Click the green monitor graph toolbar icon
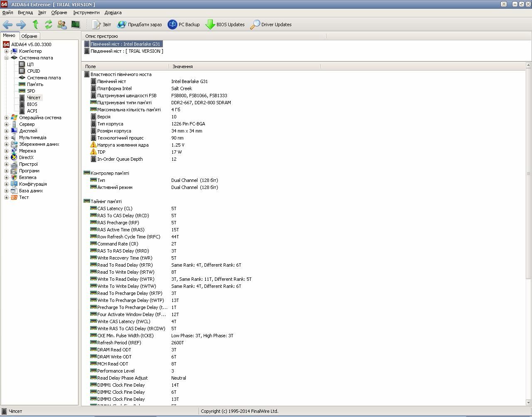Viewport: 532px width, 417px height. 75,25
